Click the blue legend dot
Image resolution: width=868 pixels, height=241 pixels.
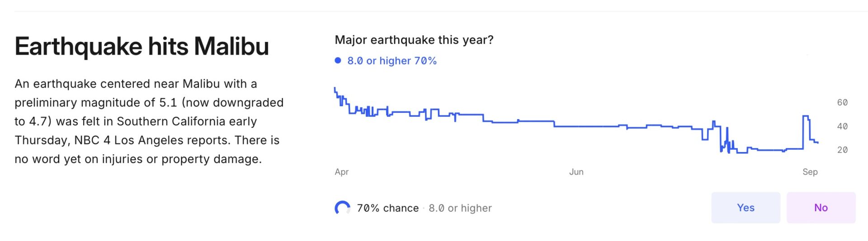[338, 60]
